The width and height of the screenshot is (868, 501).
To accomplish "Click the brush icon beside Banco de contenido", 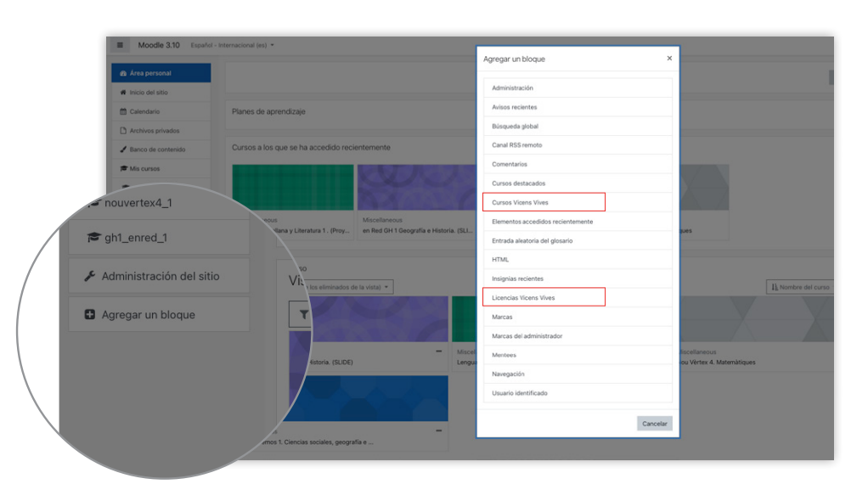I will (123, 149).
